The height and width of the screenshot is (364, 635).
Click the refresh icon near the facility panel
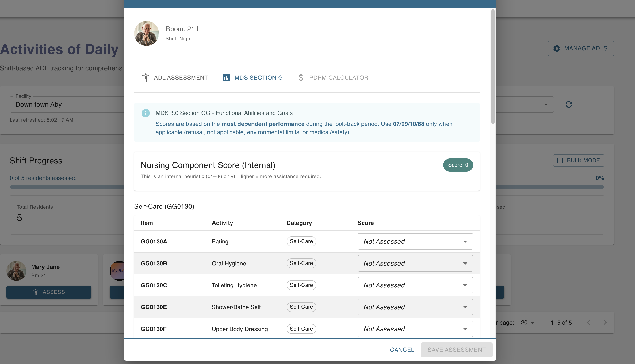tap(569, 104)
